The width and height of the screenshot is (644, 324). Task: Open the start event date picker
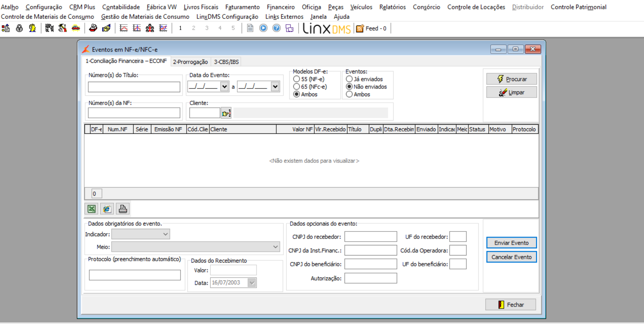point(224,87)
